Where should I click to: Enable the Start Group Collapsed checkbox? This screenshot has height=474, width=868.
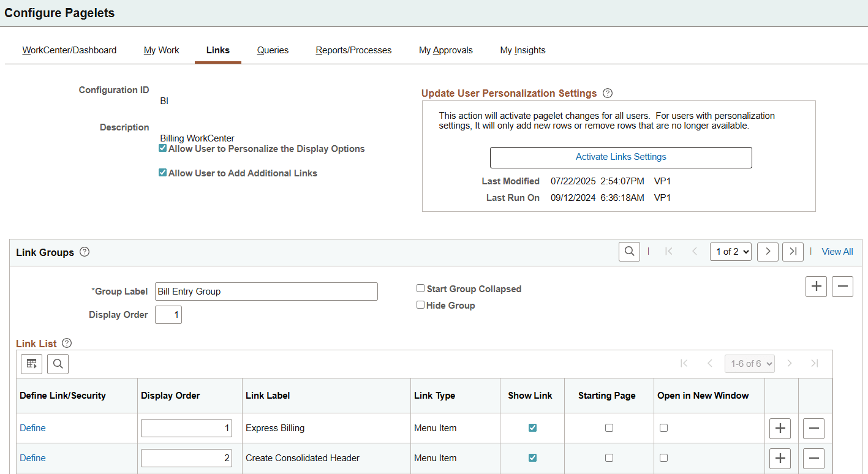click(x=420, y=288)
